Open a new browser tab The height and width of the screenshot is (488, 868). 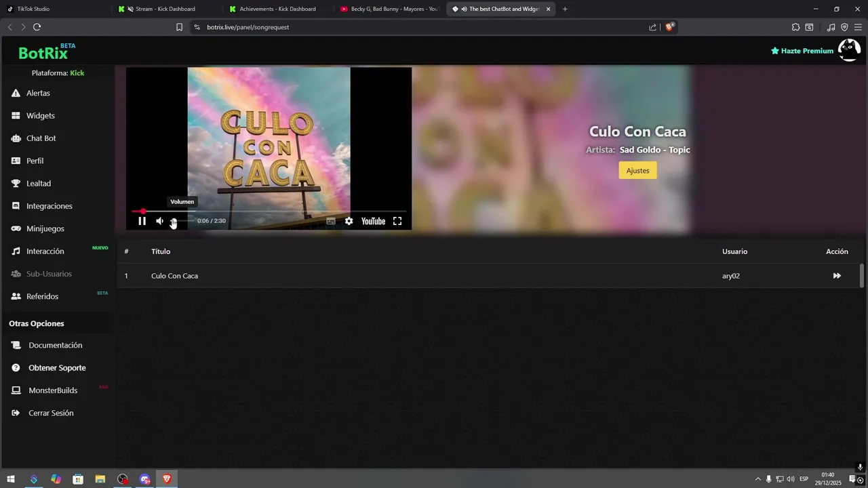point(565,9)
